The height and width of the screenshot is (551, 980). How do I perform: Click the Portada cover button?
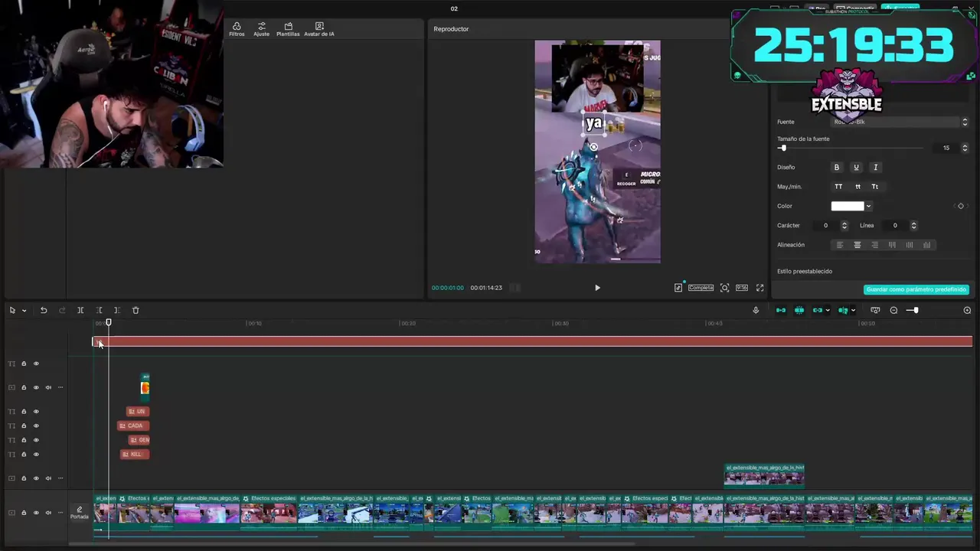pyautogui.click(x=80, y=513)
